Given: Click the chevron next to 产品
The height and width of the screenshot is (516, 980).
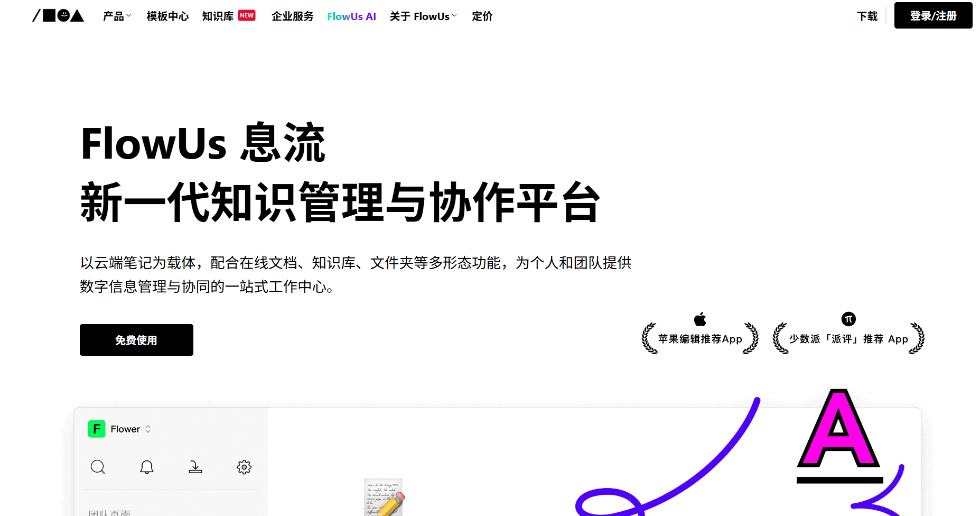Looking at the screenshot, I should pos(128,16).
